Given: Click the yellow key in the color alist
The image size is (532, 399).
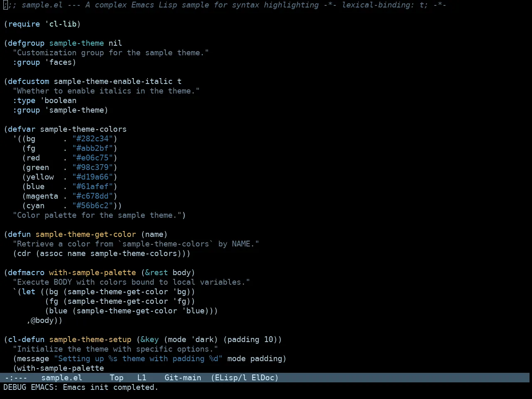Looking at the screenshot, I should (x=40, y=177).
